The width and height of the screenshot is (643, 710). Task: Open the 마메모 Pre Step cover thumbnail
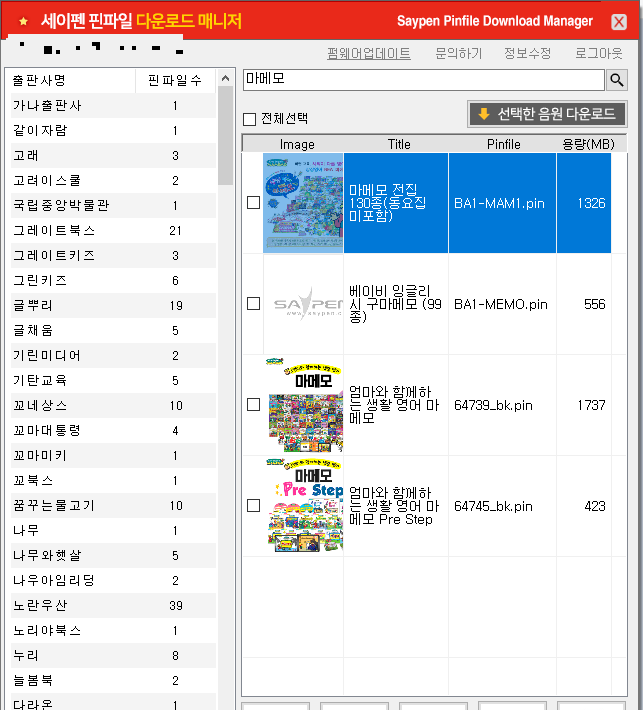tap(303, 506)
